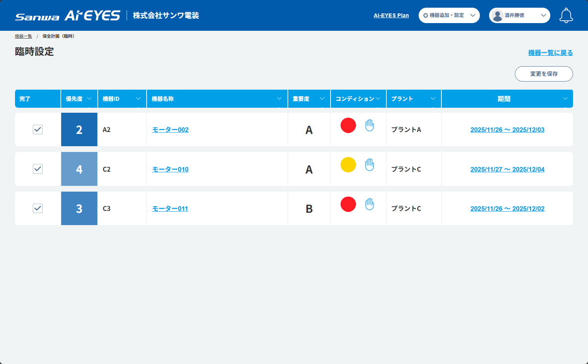Click the 機器一覧 breadcrumb link
This screenshot has height=364, width=588.
pos(23,36)
